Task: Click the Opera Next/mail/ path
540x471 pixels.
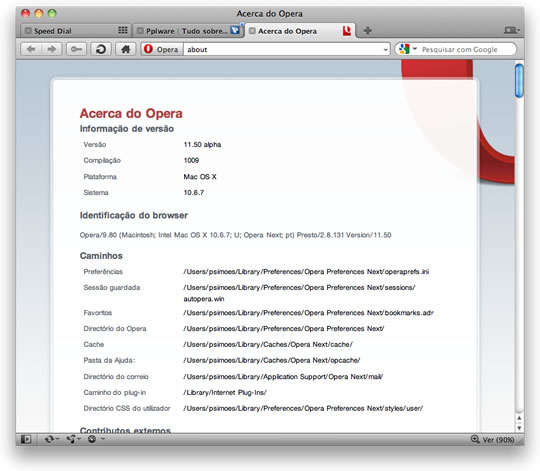Action: click(283, 376)
